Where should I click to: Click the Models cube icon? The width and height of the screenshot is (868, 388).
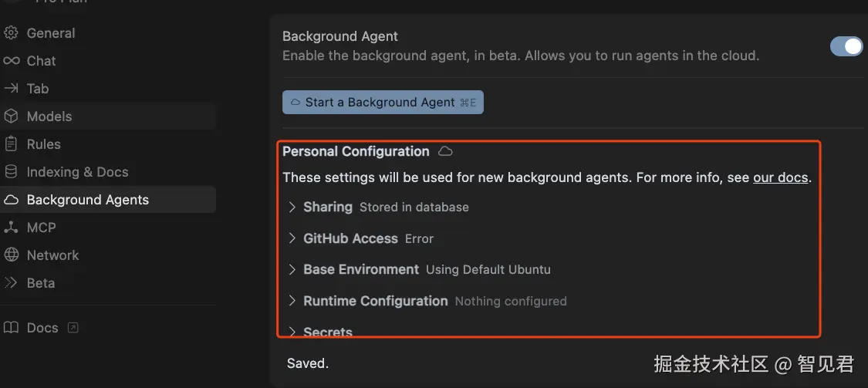click(11, 116)
